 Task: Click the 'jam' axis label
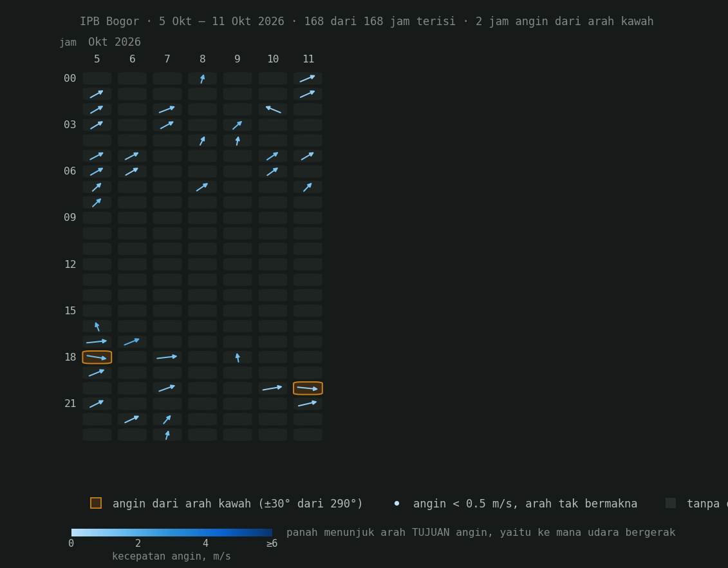coord(68,43)
